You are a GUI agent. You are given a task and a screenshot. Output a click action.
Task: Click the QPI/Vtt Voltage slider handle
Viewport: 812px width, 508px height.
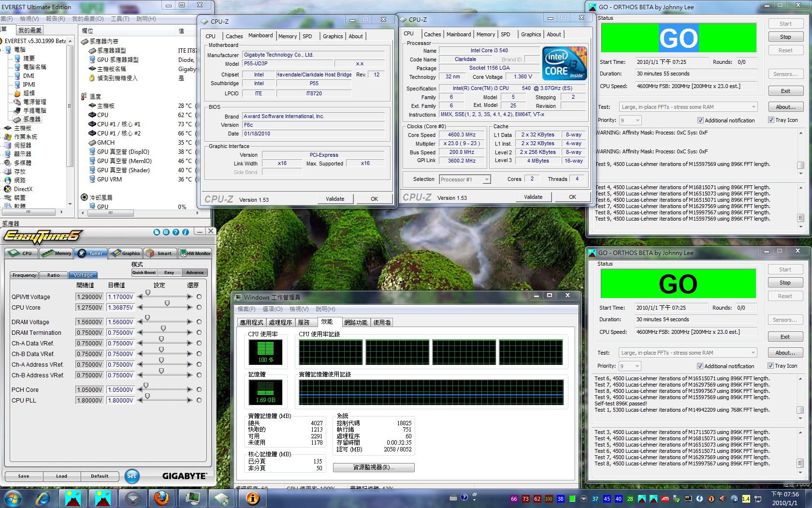click(x=148, y=293)
